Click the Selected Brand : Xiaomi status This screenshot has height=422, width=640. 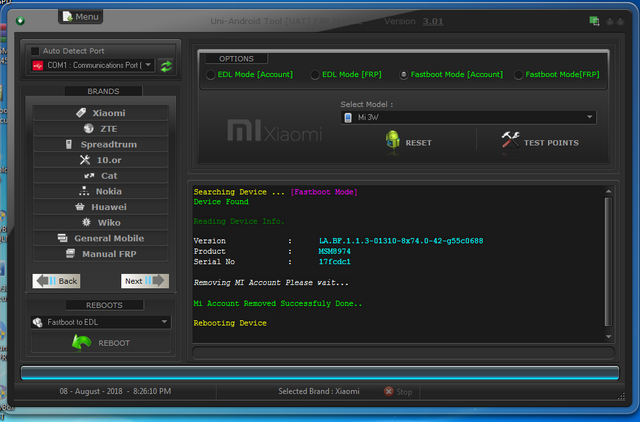(x=319, y=391)
